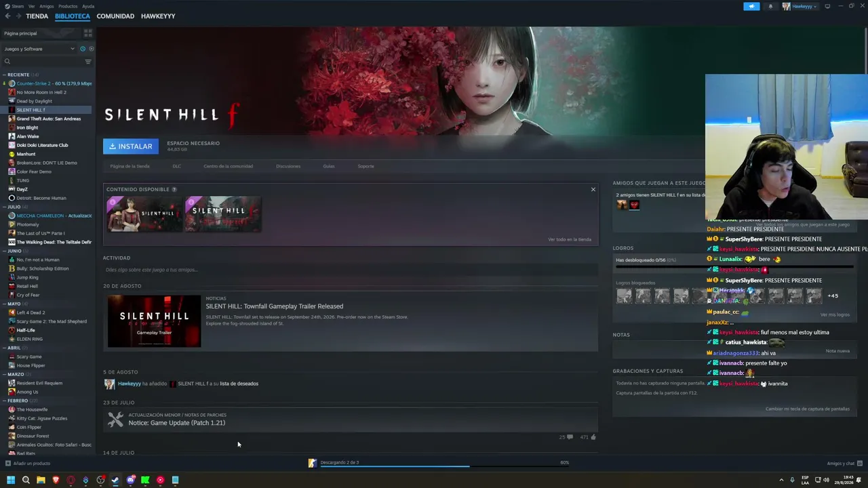Screen dimensions: 868x488
Task: Open Windows taskbar search
Action: pyautogui.click(x=26, y=480)
